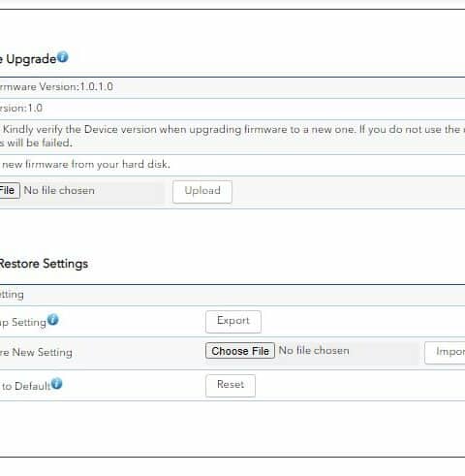Viewport: 465px width, 476px height.
Task: Click the info icon beside Reset to Default
Action: click(x=57, y=384)
